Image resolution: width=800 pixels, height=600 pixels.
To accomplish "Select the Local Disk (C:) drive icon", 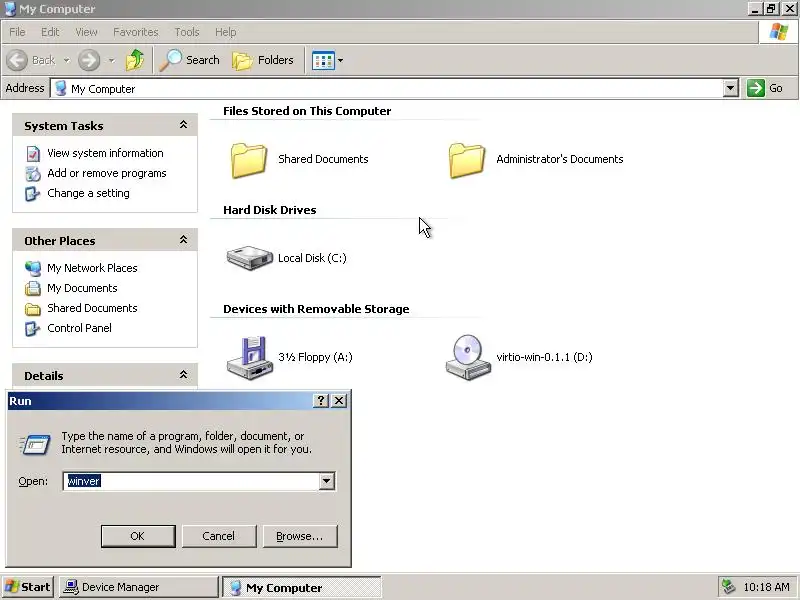I will (x=249, y=258).
